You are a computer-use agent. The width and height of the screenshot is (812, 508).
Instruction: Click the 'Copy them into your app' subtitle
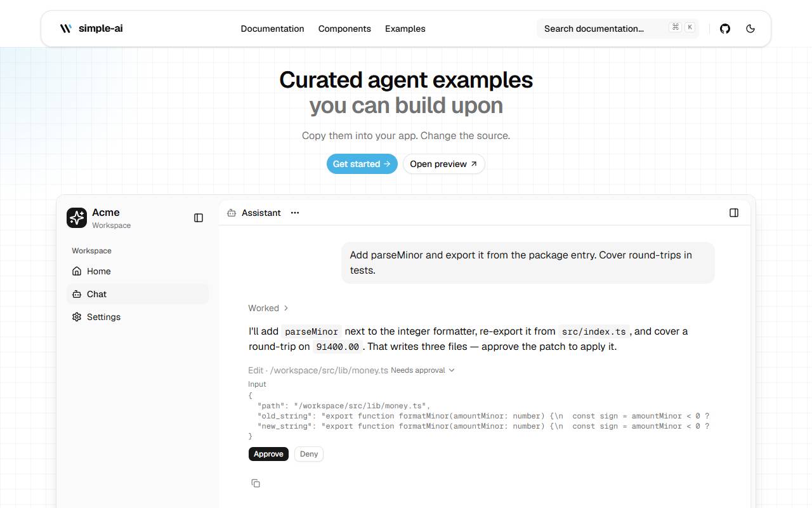tap(406, 135)
